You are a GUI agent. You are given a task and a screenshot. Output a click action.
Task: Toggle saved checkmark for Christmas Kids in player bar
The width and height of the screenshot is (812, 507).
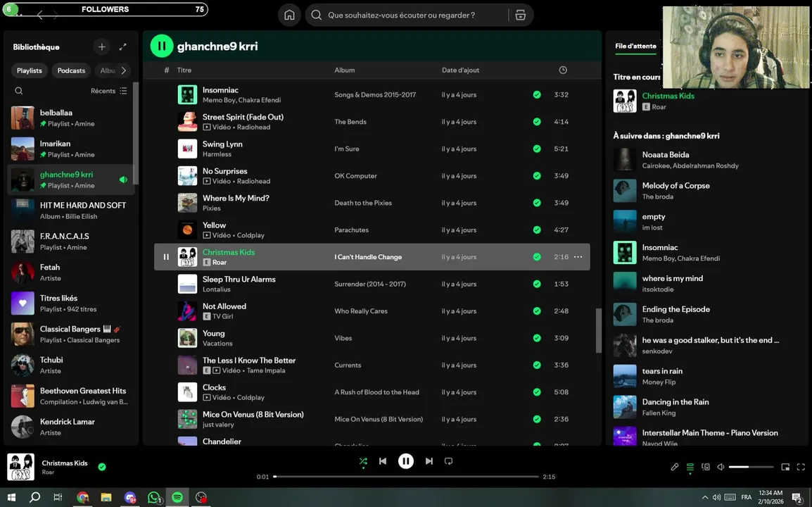[x=102, y=467]
